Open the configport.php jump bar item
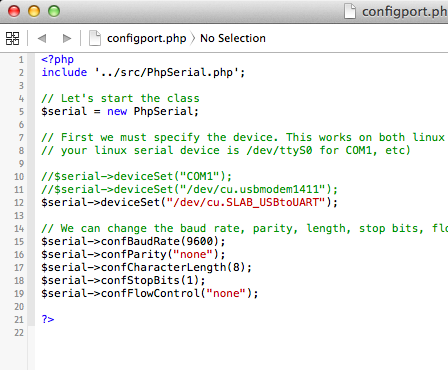This screenshot has width=448, height=370. pos(146,39)
